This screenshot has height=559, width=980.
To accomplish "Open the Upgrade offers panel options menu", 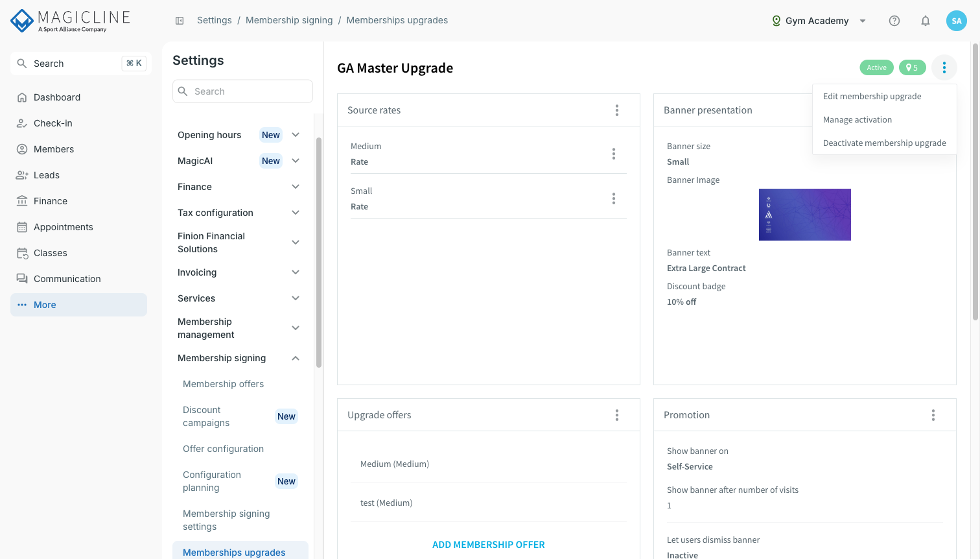I will 617,415.
